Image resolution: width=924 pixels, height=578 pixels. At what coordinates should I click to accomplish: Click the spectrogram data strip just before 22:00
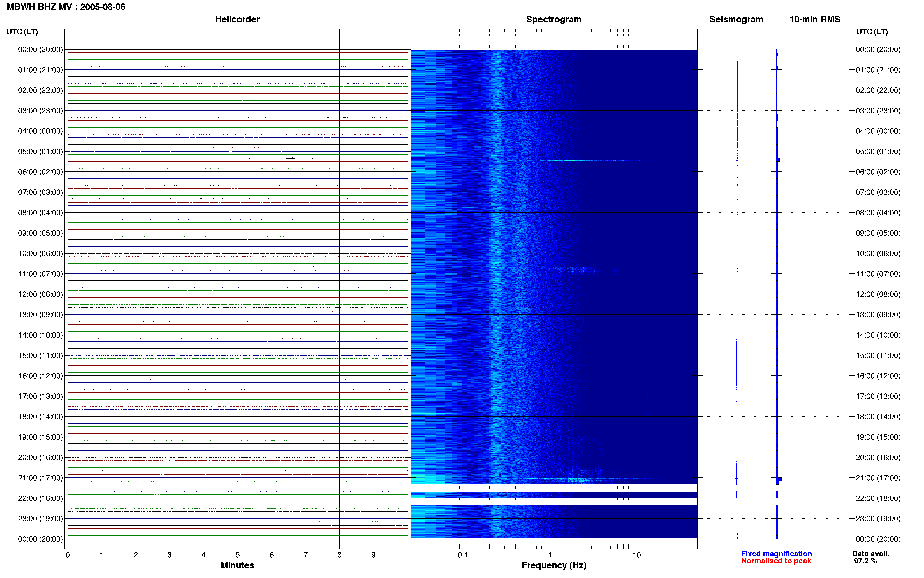click(554, 494)
